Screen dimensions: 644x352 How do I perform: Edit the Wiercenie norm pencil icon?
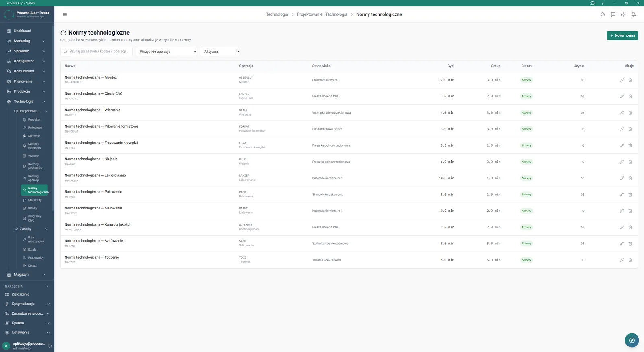pos(622,113)
